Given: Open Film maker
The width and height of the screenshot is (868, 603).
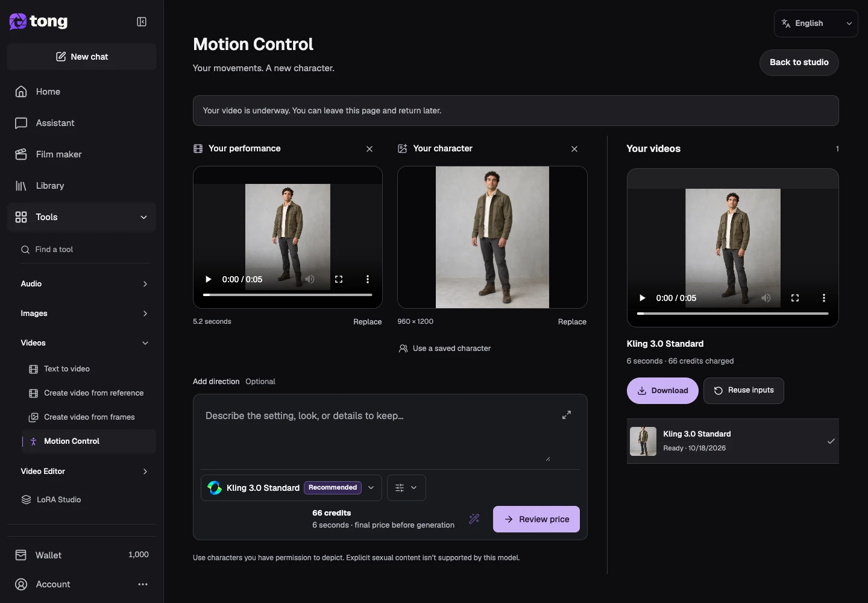Looking at the screenshot, I should coord(81,154).
